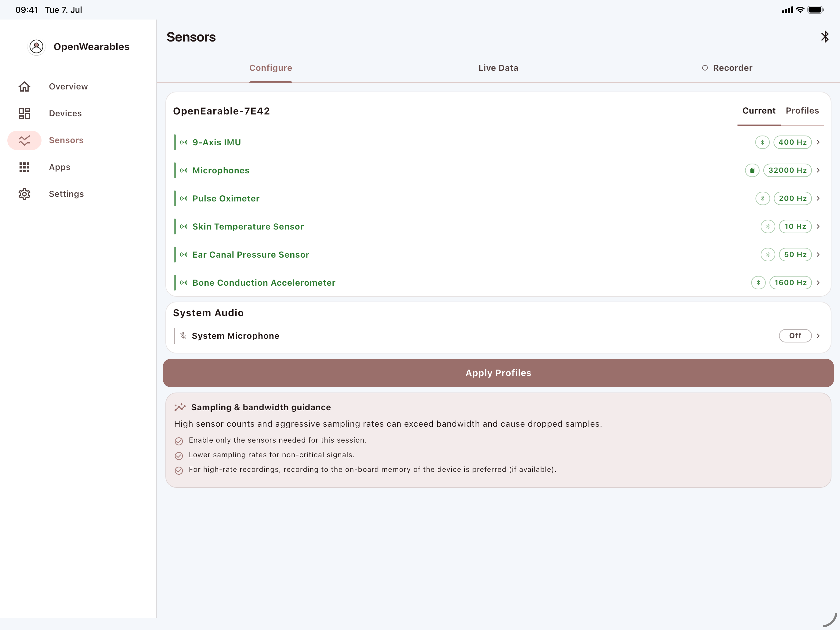
Task: Select the Current sub-tab
Action: coord(759,111)
